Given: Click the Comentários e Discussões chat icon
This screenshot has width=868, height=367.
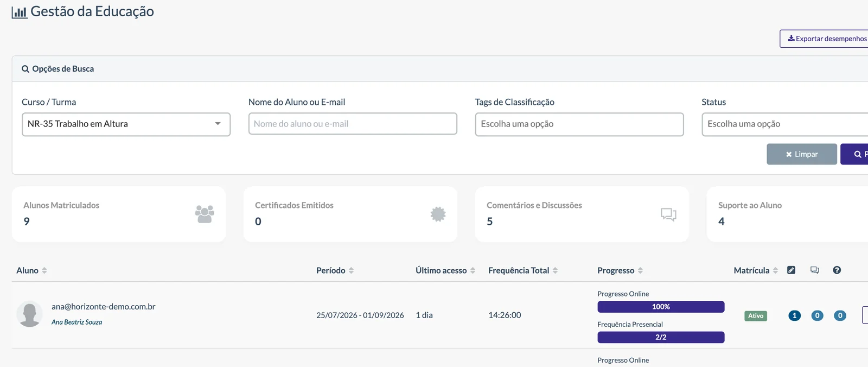Looking at the screenshot, I should [668, 214].
